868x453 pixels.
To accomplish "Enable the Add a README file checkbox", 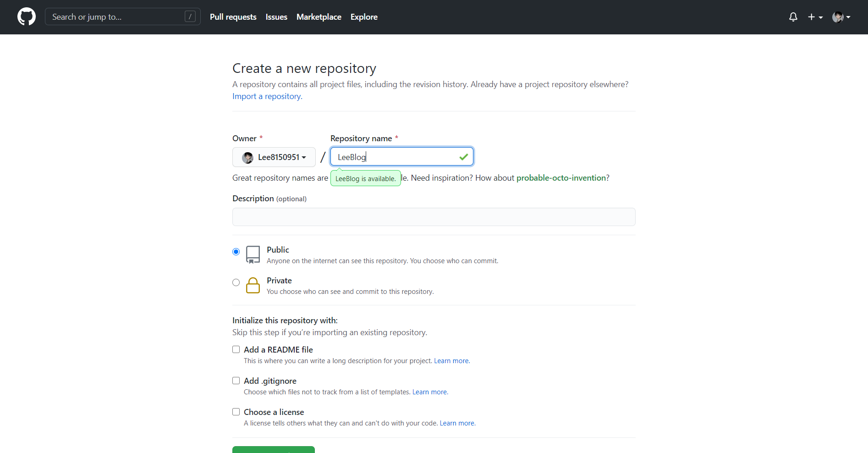I will [236, 349].
